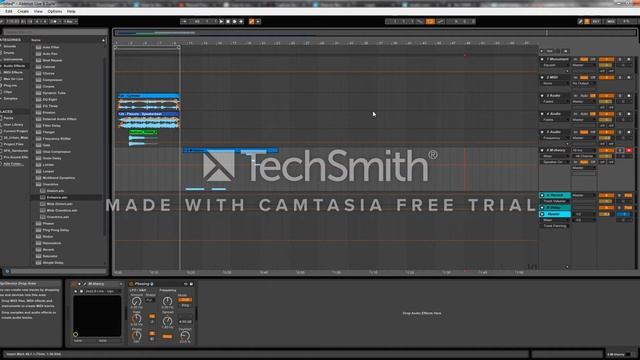Click the 2 MIDI track title
The image size is (640, 360).
(x=552, y=77)
